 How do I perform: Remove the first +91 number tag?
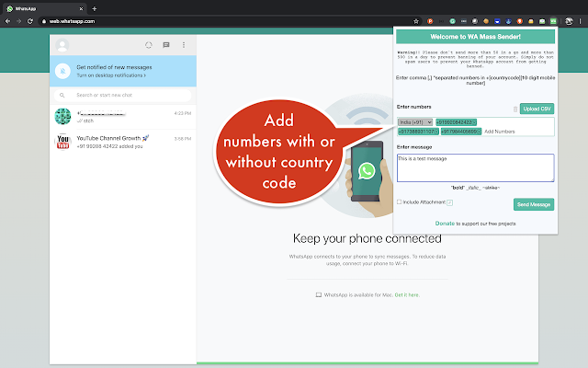pyautogui.click(x=474, y=122)
